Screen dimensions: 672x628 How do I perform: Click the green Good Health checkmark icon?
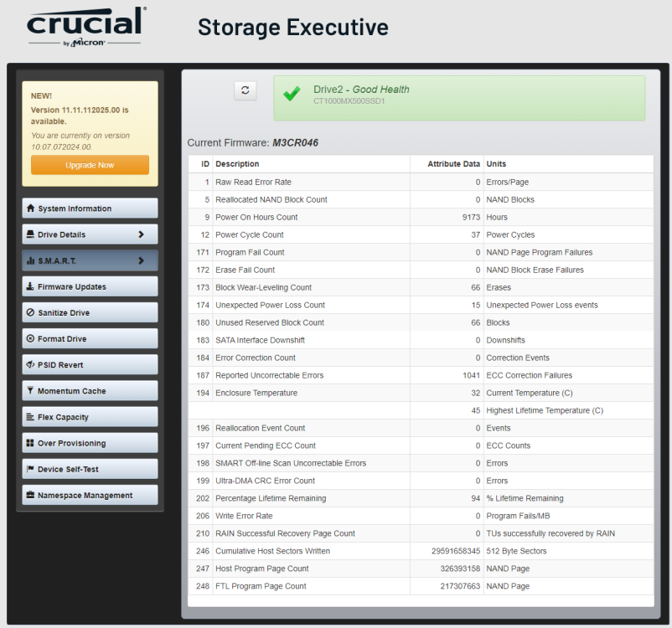click(292, 94)
